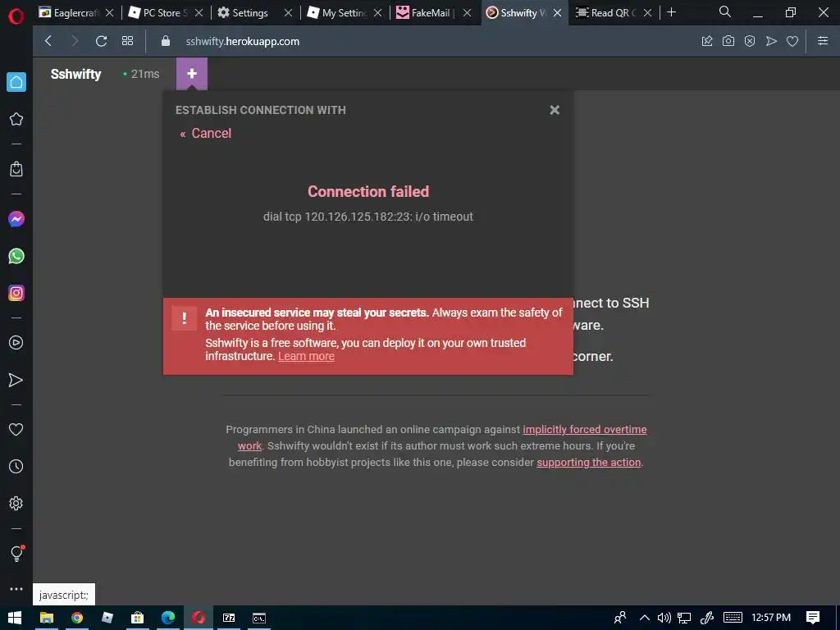Open Microsoft Edge from taskbar
This screenshot has width=840, height=630.
point(167,618)
